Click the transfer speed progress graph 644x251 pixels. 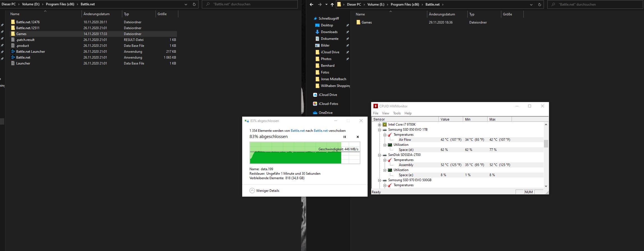point(305,153)
